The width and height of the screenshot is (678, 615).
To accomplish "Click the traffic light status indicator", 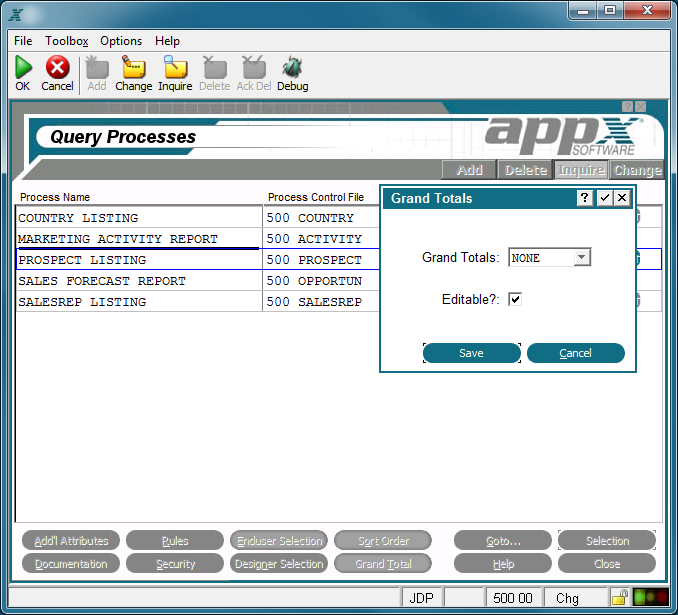I will pos(650,598).
